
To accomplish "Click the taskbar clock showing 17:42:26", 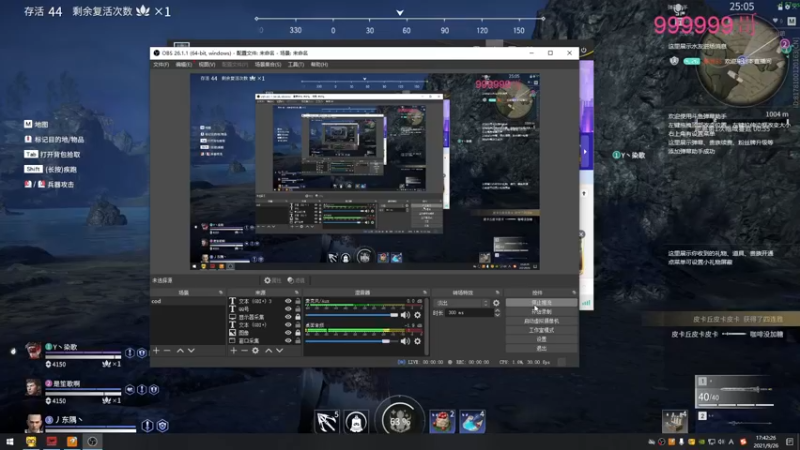I will pos(766,441).
